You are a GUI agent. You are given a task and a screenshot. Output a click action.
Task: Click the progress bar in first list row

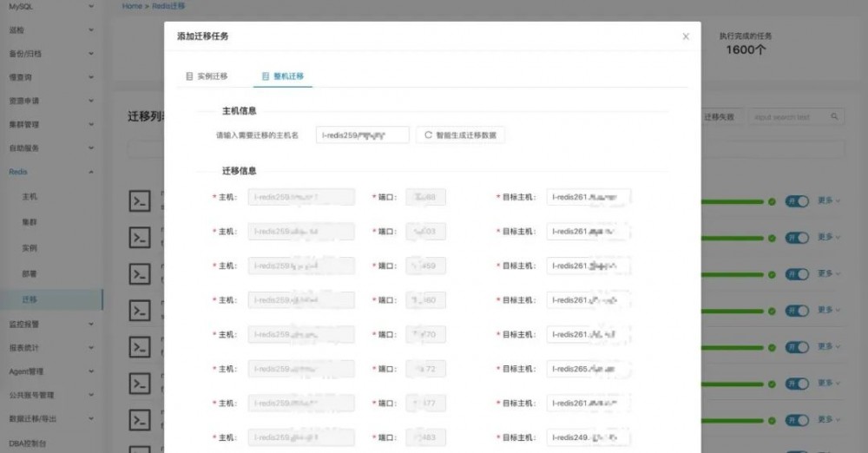point(732,201)
